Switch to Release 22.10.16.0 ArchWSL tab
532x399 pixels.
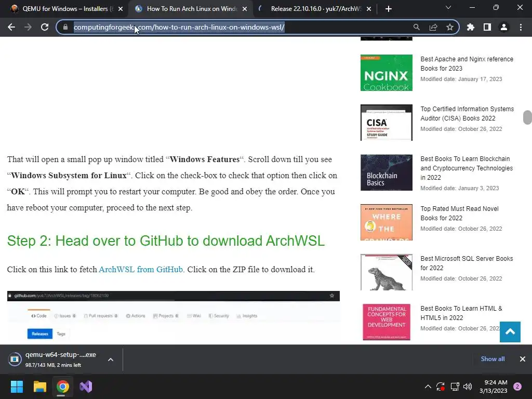[x=315, y=9]
